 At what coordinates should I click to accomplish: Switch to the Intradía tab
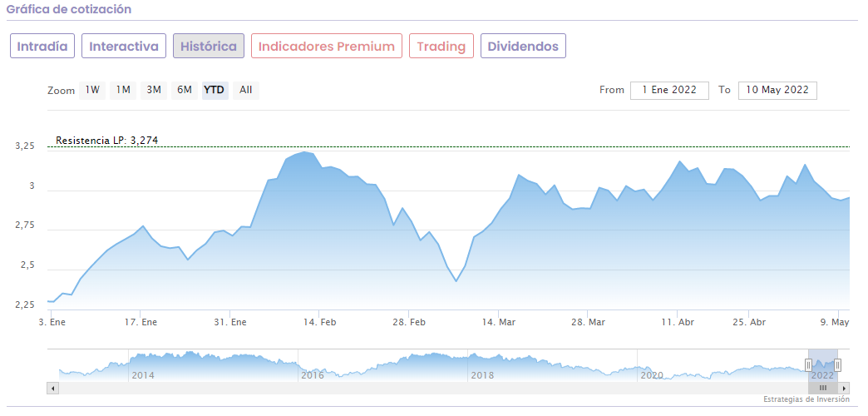[x=42, y=47]
